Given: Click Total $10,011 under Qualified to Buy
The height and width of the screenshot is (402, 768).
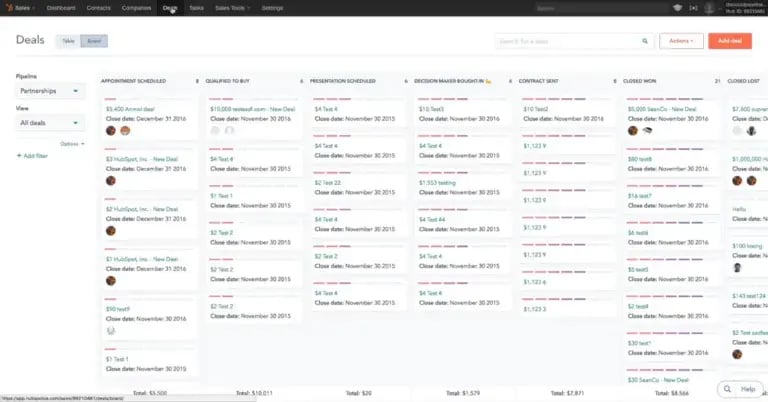Looking at the screenshot, I should click(254, 393).
